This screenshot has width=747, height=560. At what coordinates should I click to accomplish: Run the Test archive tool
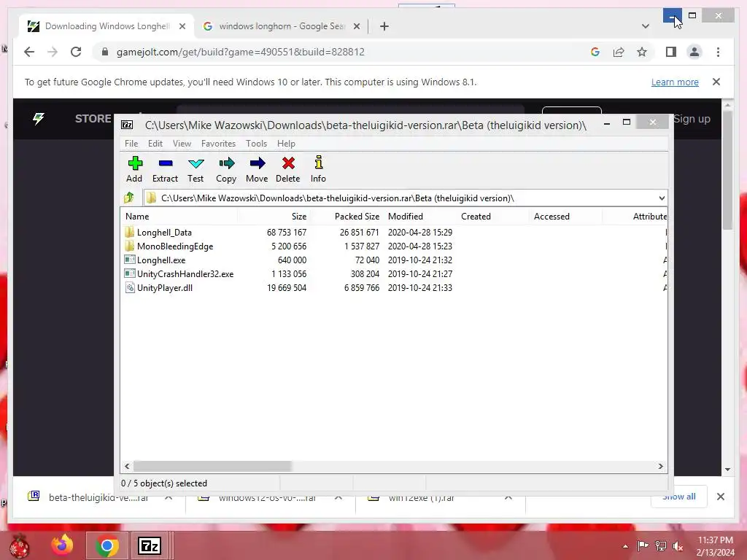click(x=196, y=169)
